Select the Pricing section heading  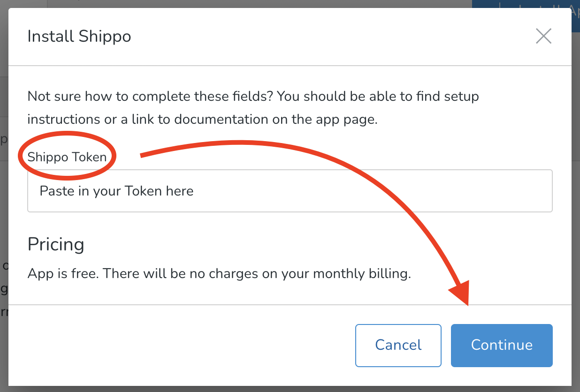click(56, 244)
